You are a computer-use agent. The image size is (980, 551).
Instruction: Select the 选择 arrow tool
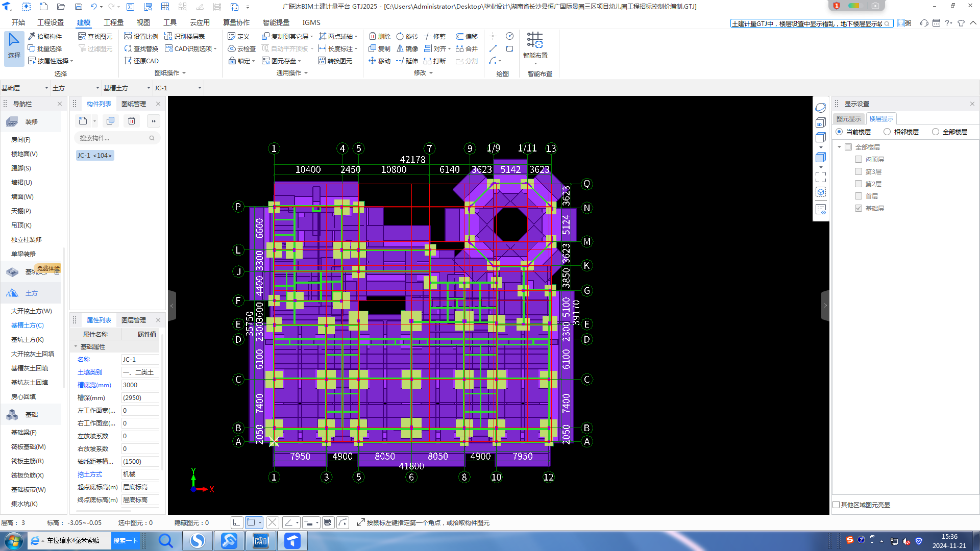[14, 48]
